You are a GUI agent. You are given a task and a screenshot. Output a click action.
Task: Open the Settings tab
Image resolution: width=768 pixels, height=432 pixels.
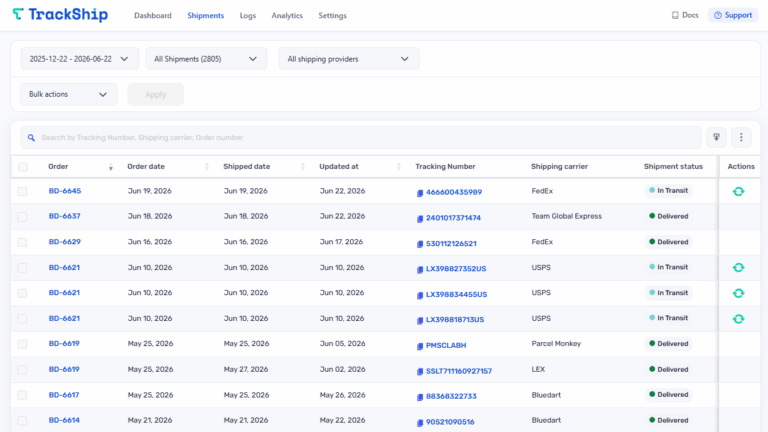pyautogui.click(x=333, y=16)
